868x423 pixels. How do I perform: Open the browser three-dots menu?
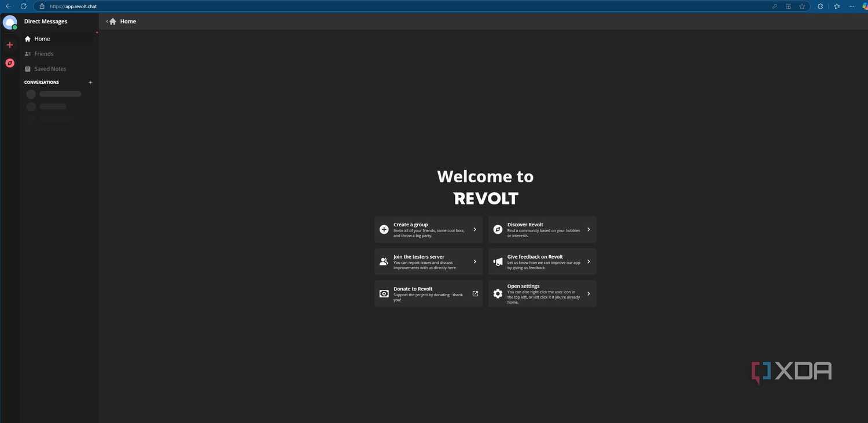click(x=851, y=6)
